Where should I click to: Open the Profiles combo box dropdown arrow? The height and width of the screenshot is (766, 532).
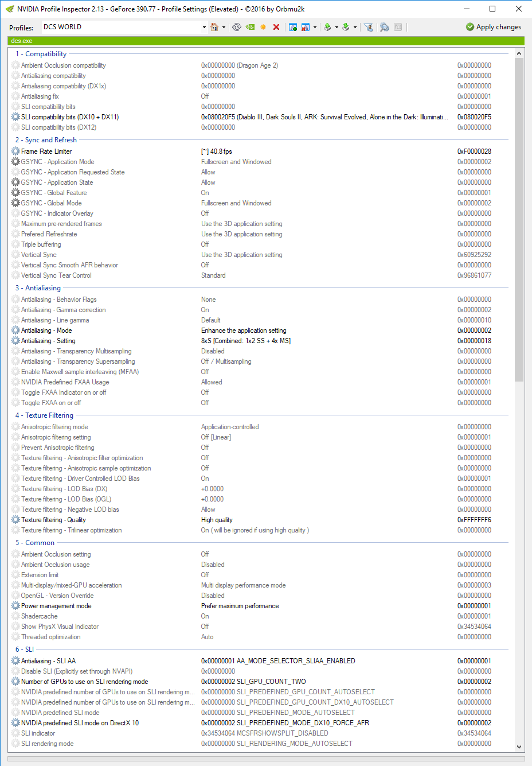204,27
